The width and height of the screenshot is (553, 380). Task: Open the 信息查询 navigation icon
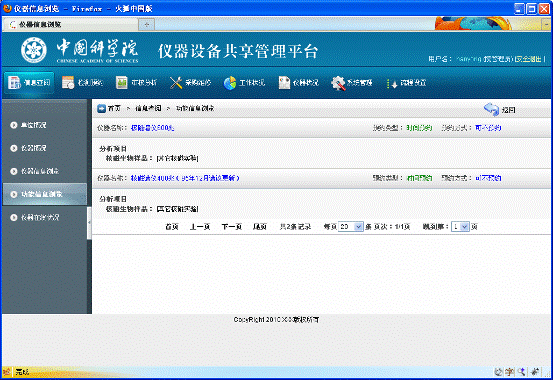[x=14, y=83]
